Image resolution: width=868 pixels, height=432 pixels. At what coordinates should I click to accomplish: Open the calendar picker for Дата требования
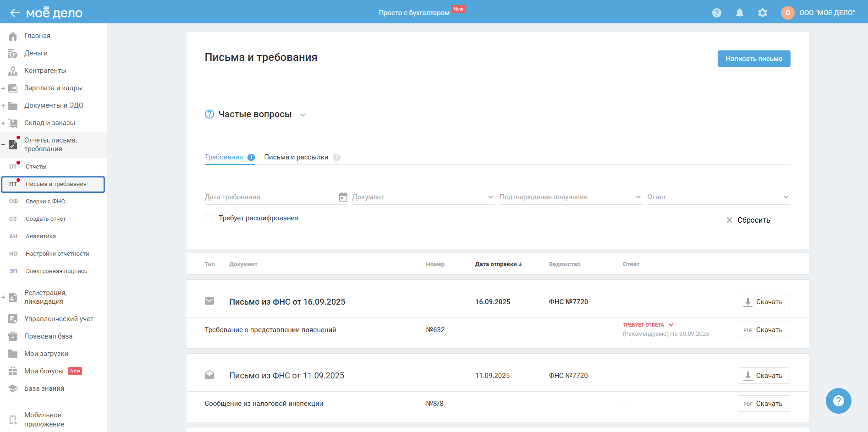tap(343, 197)
